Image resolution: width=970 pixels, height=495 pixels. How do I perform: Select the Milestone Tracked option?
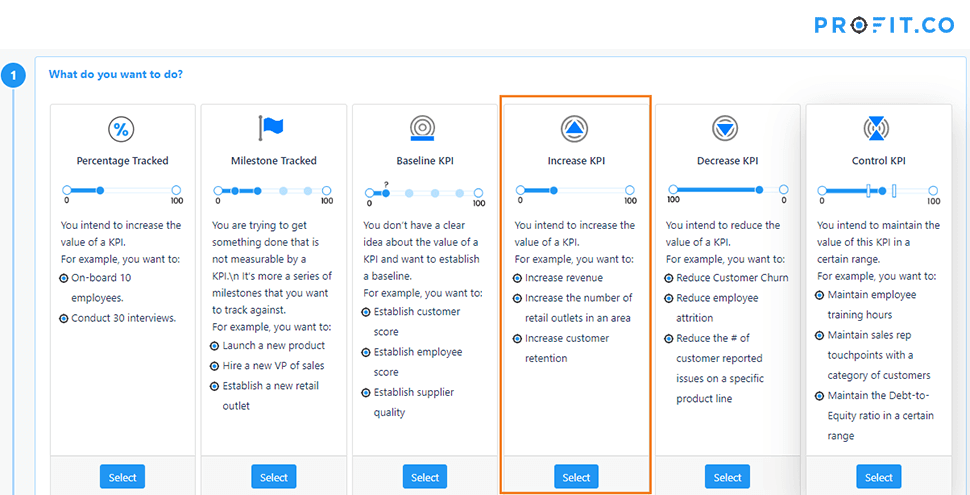point(273,477)
